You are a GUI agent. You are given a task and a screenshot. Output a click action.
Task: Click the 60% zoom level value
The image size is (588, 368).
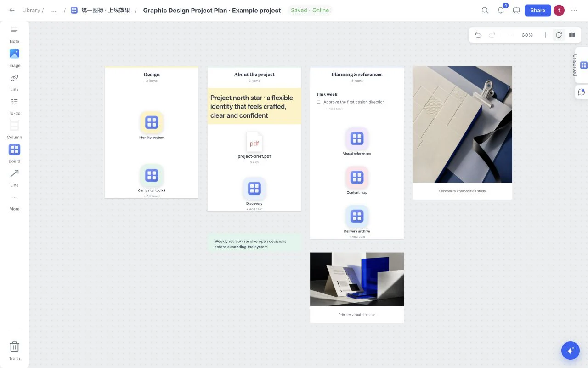[x=527, y=35]
